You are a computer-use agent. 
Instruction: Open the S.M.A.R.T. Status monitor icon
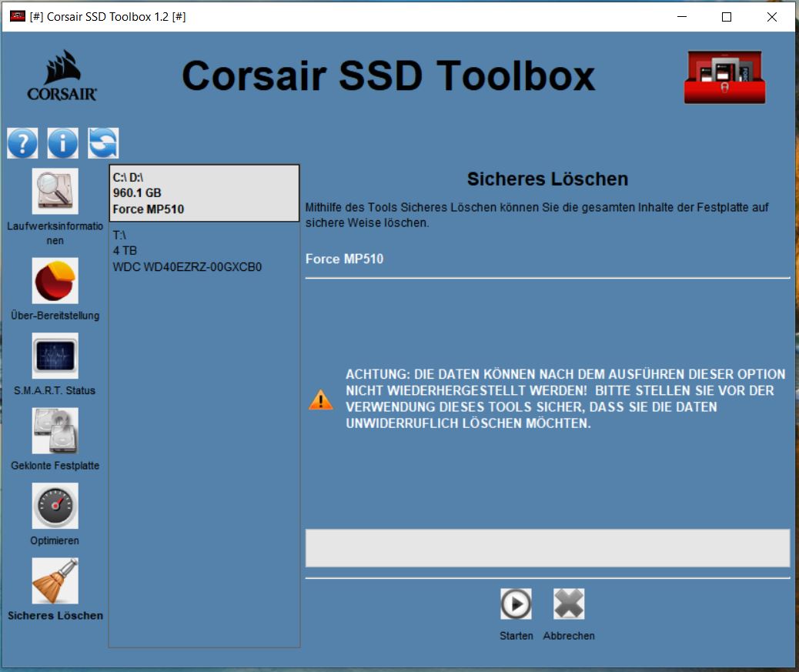pos(55,356)
